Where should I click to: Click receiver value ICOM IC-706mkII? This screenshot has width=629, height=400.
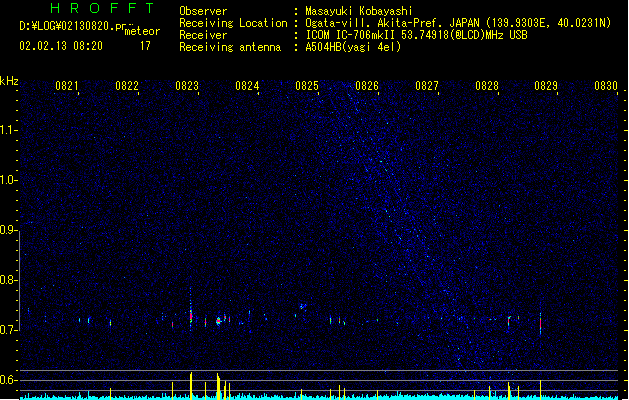point(352,35)
